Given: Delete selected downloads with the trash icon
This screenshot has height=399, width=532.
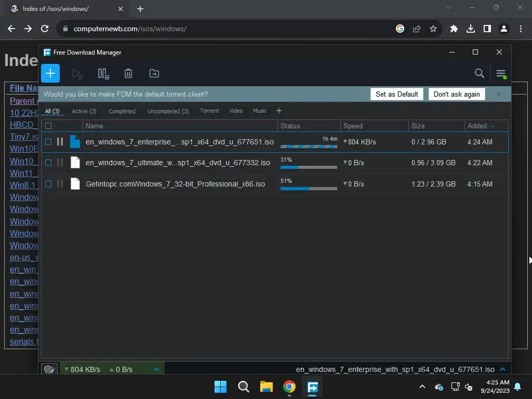Looking at the screenshot, I should 128,74.
